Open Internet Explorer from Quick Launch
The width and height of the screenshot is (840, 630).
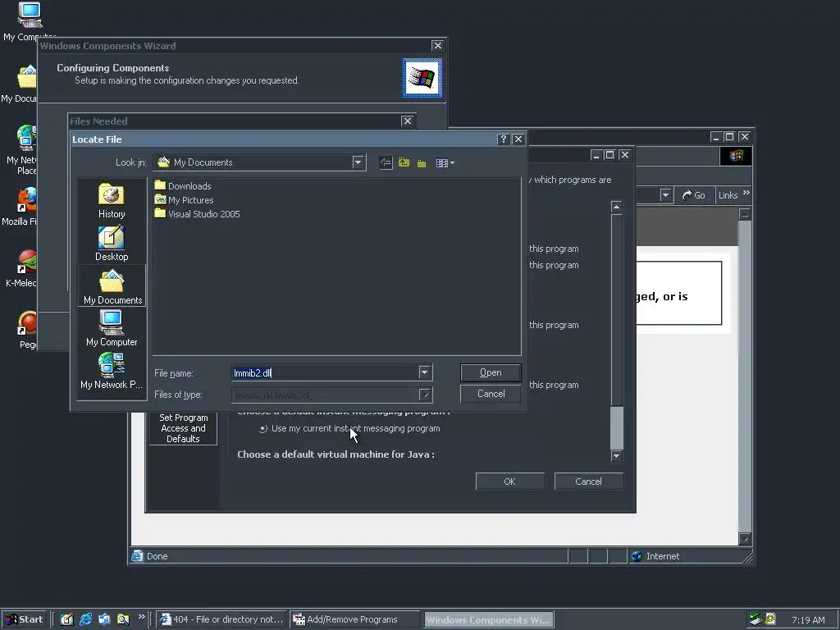click(x=85, y=619)
